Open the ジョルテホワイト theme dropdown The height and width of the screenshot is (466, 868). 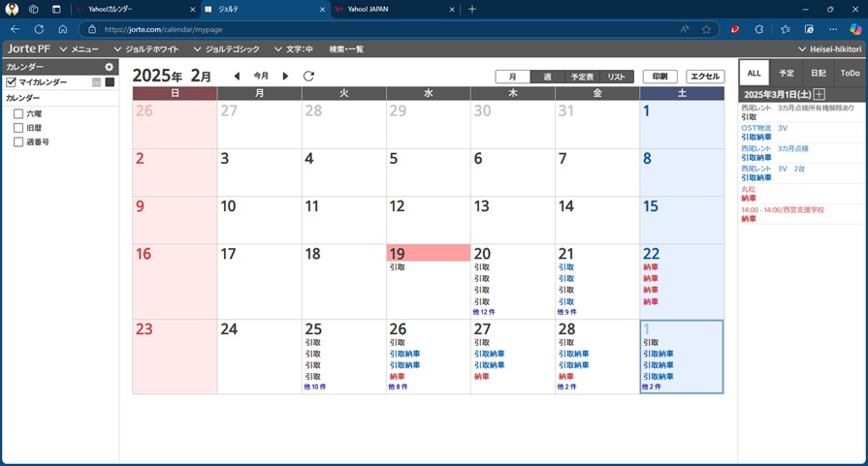pos(151,48)
